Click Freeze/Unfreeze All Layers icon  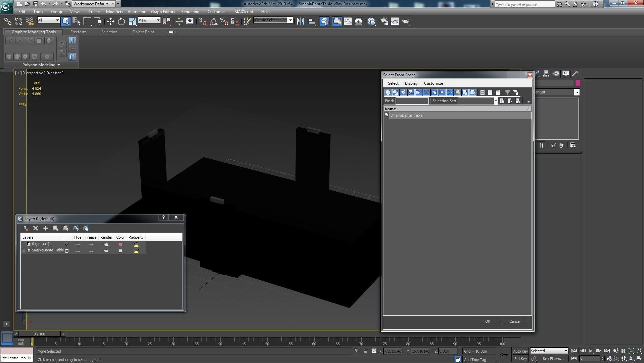coord(86,228)
